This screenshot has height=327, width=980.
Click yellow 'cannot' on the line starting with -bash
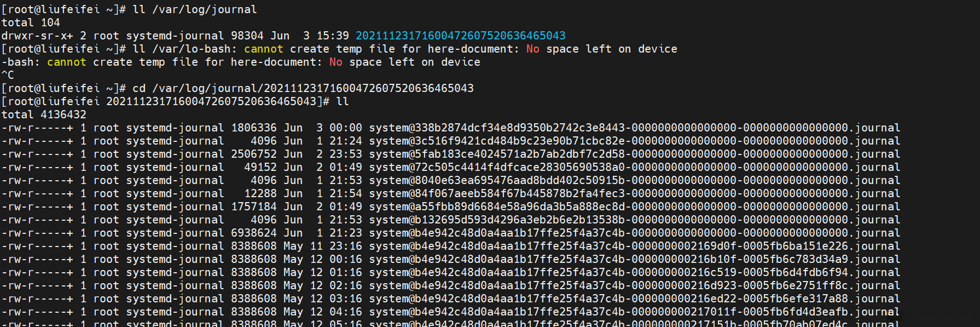(x=66, y=62)
